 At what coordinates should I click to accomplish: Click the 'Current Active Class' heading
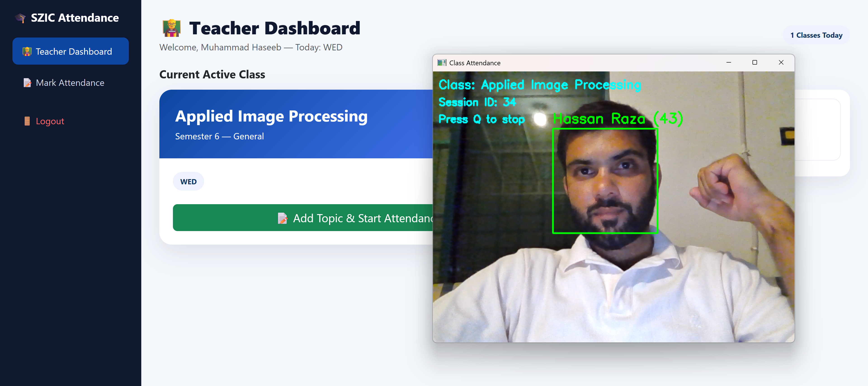[x=212, y=75]
